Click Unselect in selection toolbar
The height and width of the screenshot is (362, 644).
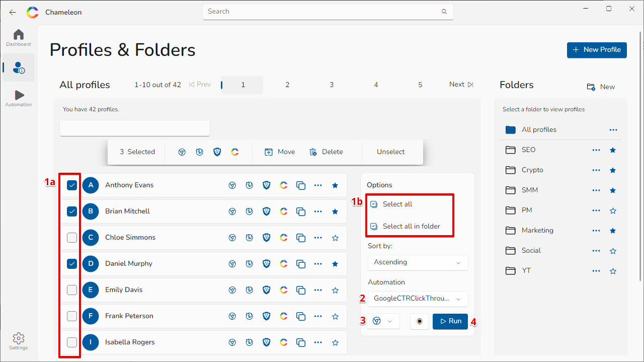coord(391,152)
